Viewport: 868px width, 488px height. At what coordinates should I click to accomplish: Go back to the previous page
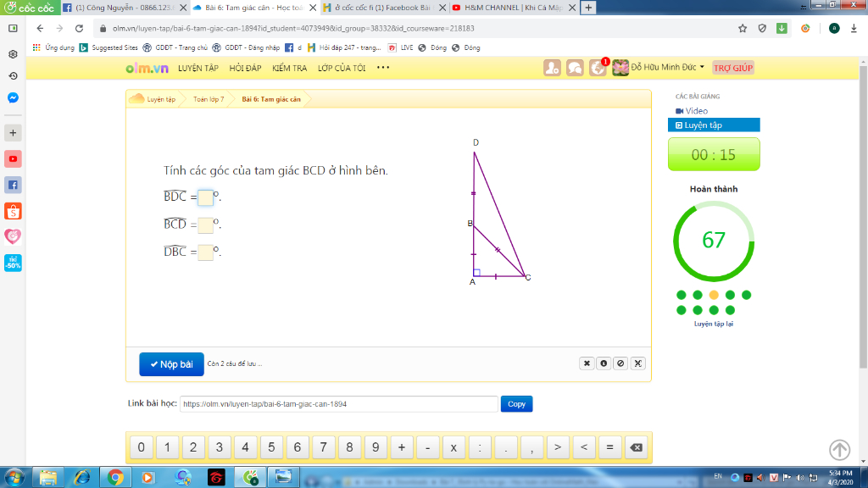click(x=40, y=28)
